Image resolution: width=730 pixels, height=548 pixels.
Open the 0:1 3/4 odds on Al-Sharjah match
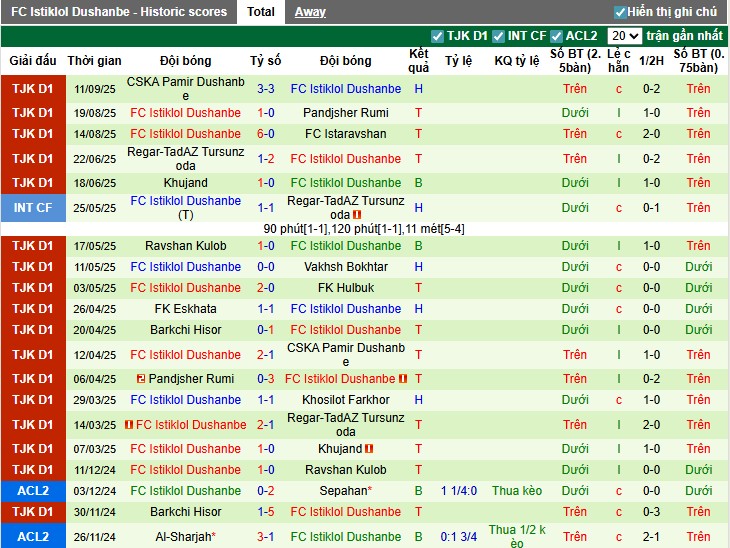[x=459, y=537]
